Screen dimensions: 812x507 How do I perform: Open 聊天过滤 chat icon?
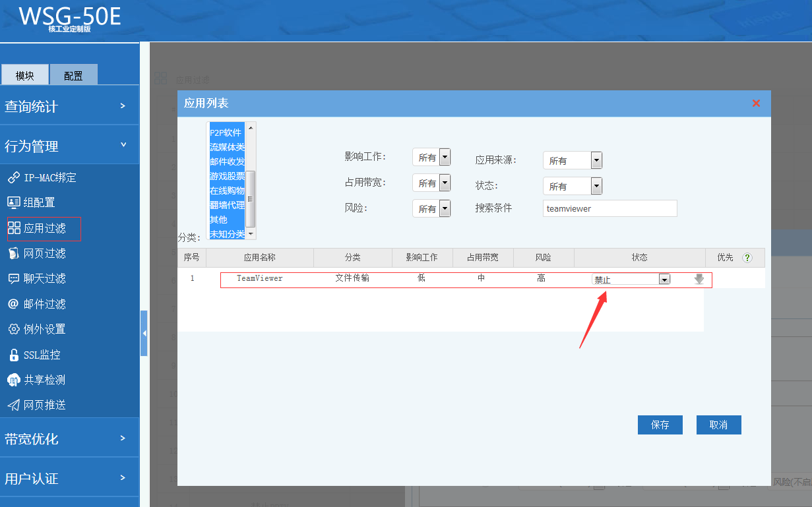point(14,279)
